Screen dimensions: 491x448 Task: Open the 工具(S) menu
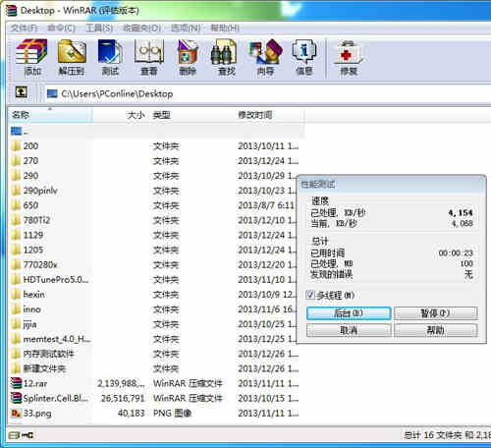click(99, 28)
